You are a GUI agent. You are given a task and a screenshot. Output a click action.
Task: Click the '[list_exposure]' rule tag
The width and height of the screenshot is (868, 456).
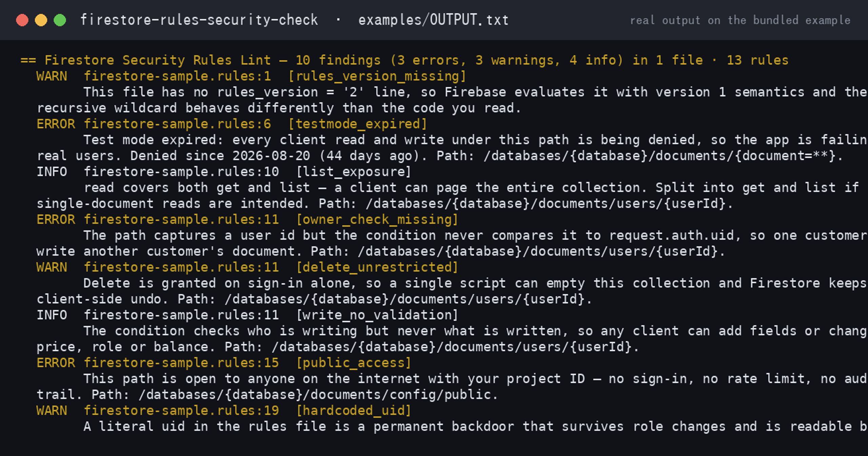pos(354,172)
